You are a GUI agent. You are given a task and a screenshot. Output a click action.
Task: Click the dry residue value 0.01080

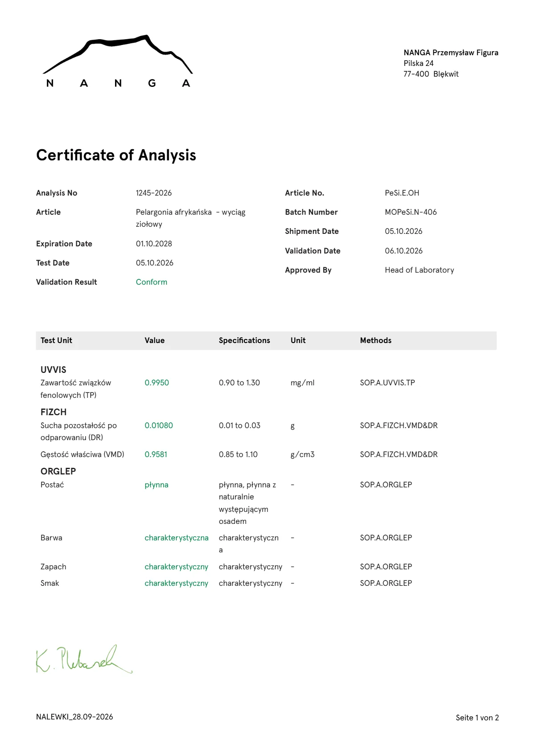tap(159, 425)
